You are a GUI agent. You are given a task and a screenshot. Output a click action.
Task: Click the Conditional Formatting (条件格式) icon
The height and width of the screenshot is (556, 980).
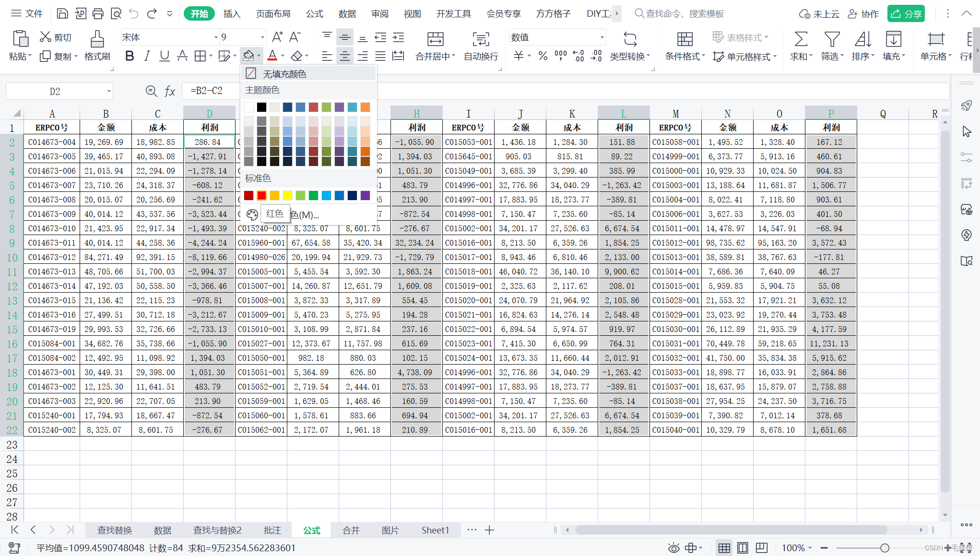[x=685, y=39]
